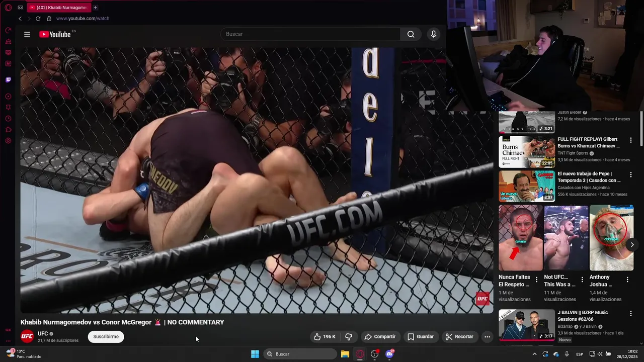The width and height of the screenshot is (644, 362).
Task: Reload the current YouTube page
Action: coord(38,19)
